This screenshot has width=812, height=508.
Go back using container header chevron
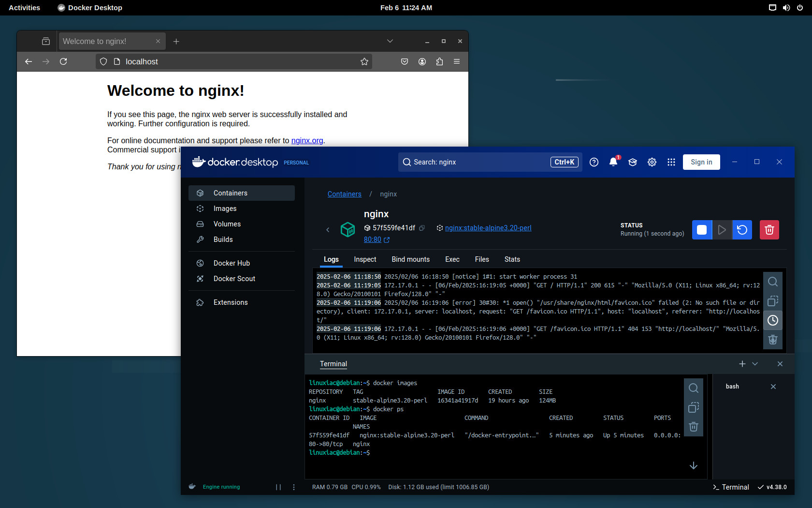point(328,230)
